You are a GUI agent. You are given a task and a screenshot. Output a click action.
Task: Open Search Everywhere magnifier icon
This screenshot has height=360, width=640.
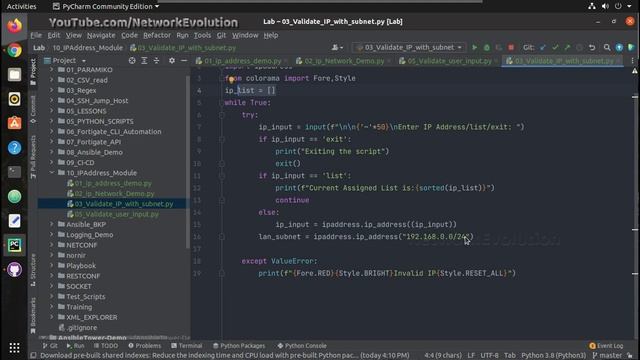coord(607,48)
